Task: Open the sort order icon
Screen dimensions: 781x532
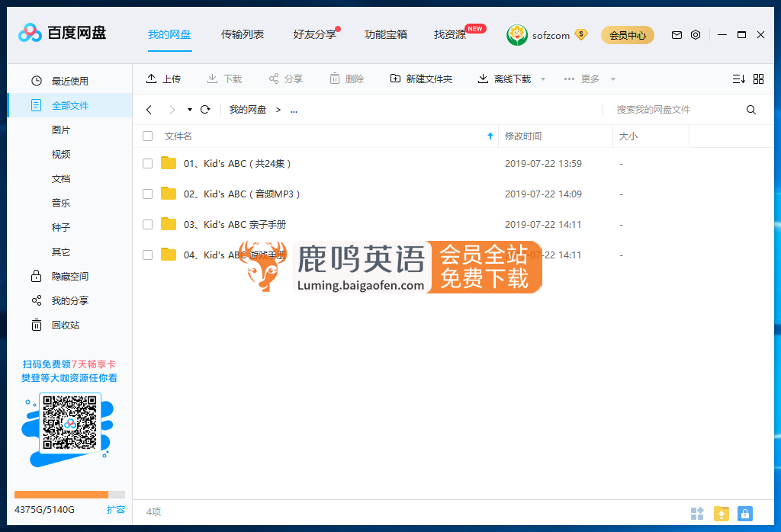Action: click(x=738, y=79)
